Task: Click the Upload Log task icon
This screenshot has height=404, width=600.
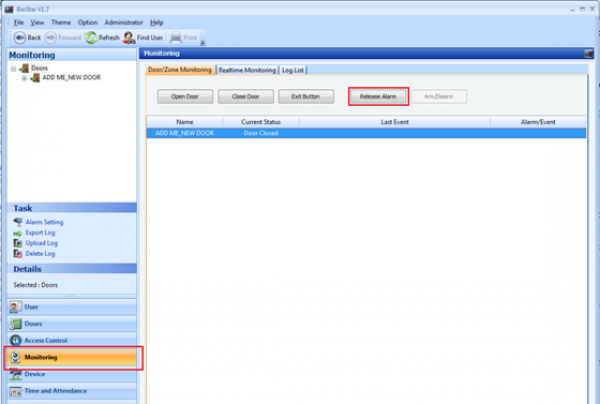Action: 17,243
